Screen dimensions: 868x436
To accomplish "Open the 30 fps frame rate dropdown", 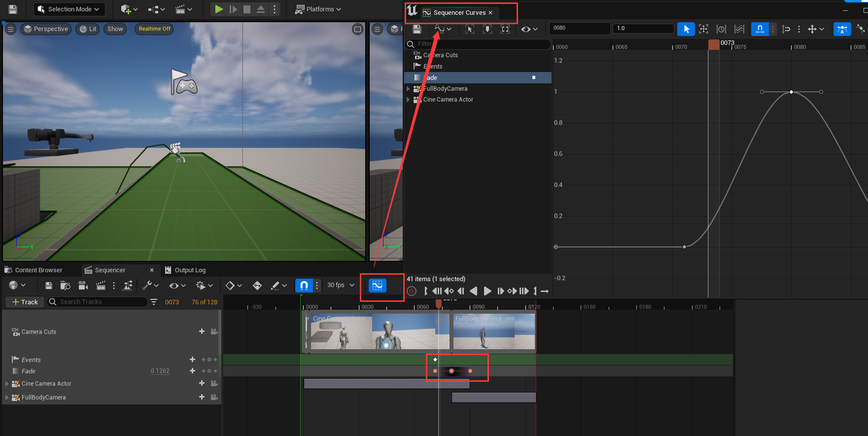I will pyautogui.click(x=341, y=285).
